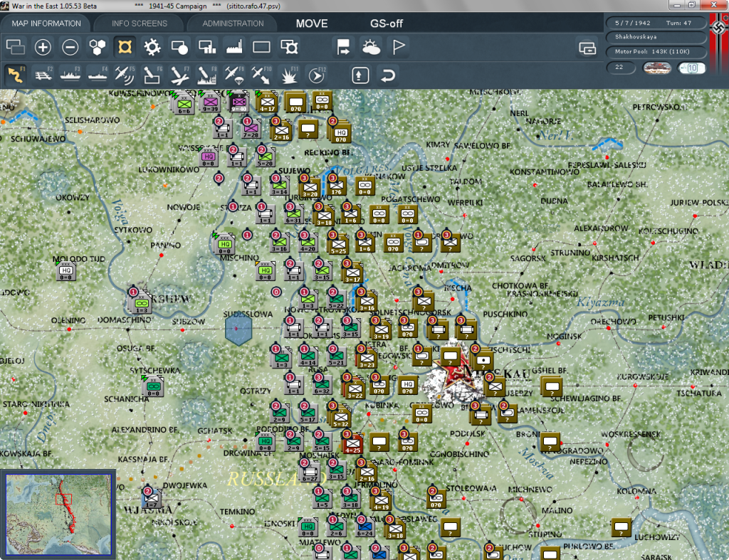Click the undo return-arrow icon
This screenshot has width=729, height=560.
click(x=388, y=75)
